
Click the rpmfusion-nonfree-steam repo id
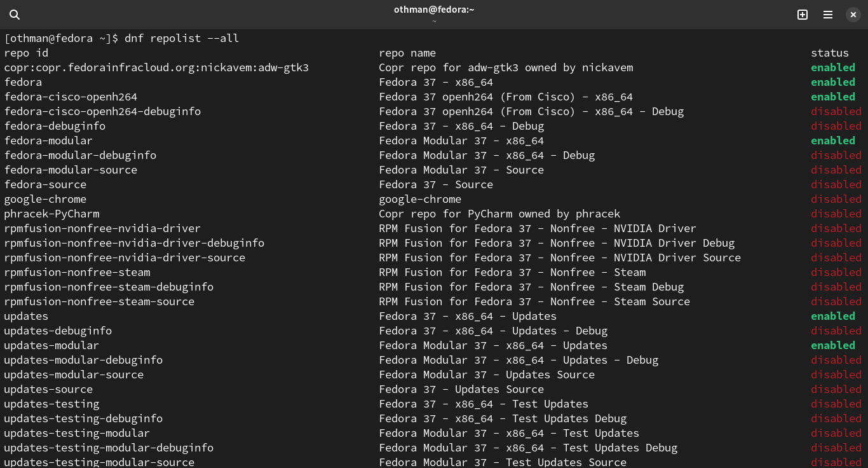tap(77, 272)
